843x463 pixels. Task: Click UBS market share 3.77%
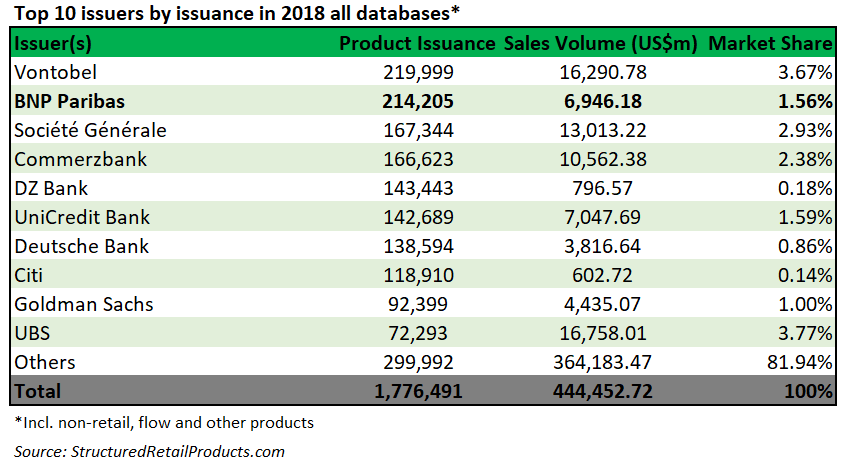(805, 334)
